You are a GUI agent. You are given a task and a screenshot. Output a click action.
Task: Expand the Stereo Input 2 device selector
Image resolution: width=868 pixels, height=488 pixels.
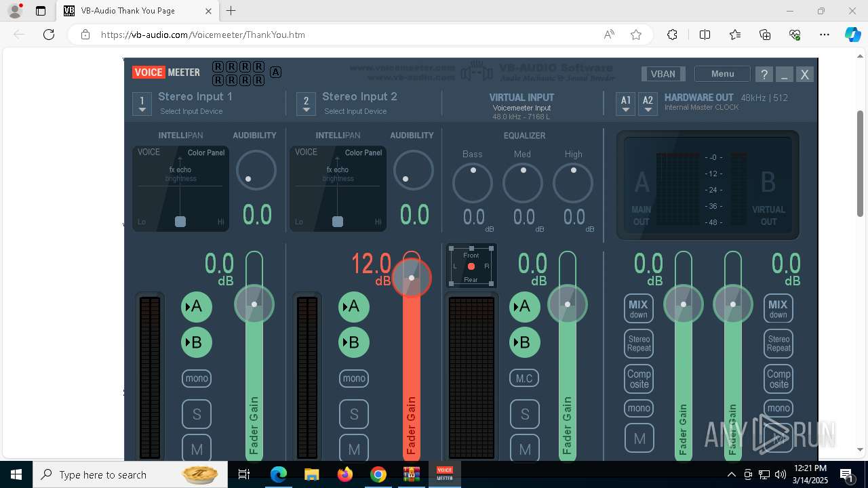pos(306,104)
